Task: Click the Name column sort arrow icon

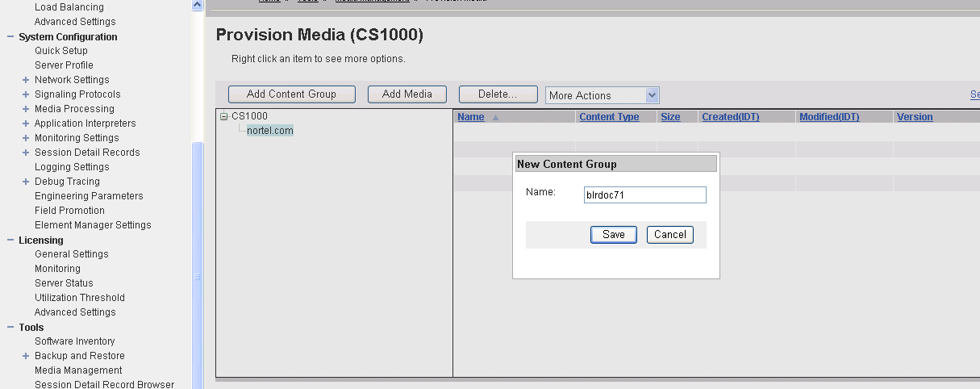Action: 495,118
